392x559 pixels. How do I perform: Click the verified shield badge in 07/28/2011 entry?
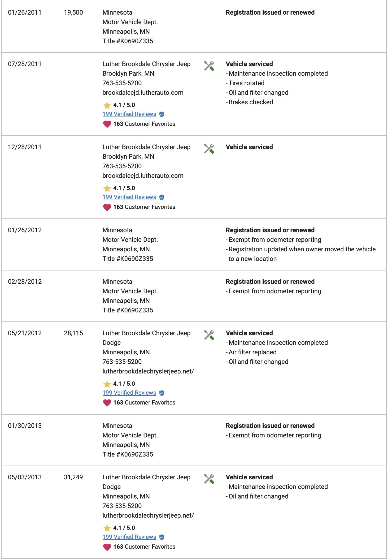click(x=162, y=114)
